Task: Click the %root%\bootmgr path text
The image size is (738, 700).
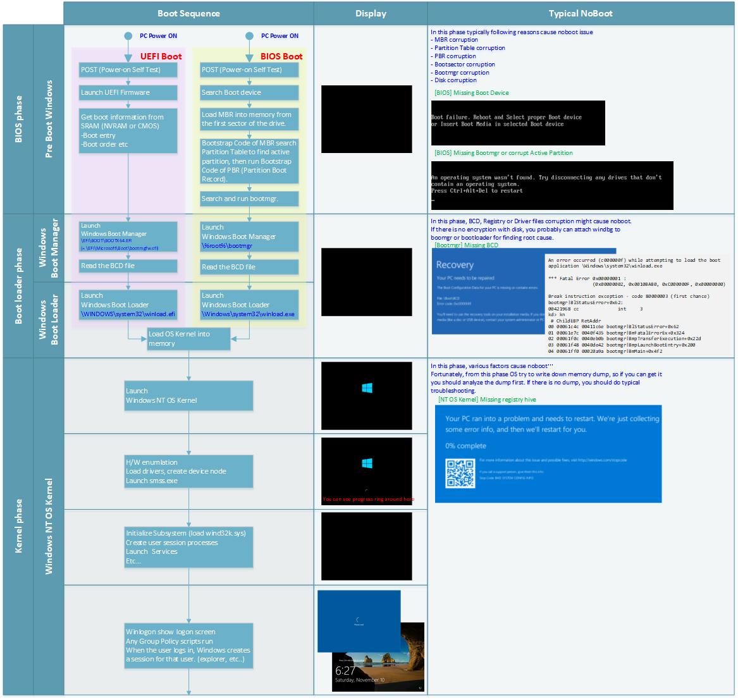Action: click(x=227, y=246)
